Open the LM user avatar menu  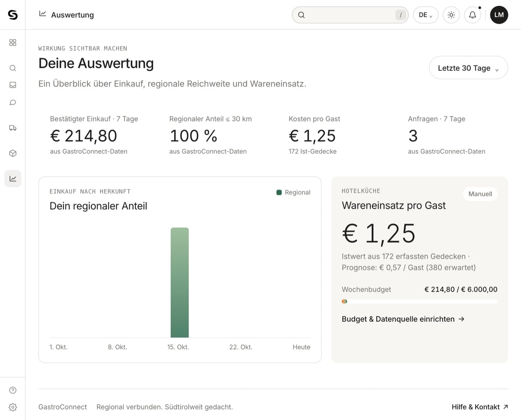499,15
